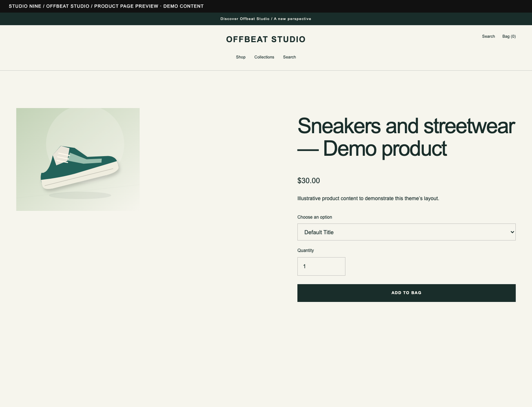Click the Discover Offbeat Studio announcement bar
This screenshot has width=532, height=407.
coord(266,19)
